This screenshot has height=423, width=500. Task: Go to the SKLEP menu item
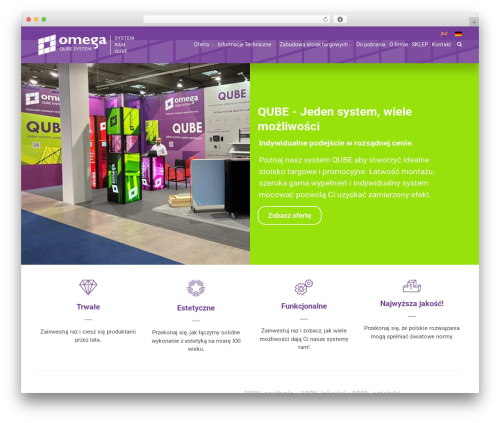click(x=420, y=44)
